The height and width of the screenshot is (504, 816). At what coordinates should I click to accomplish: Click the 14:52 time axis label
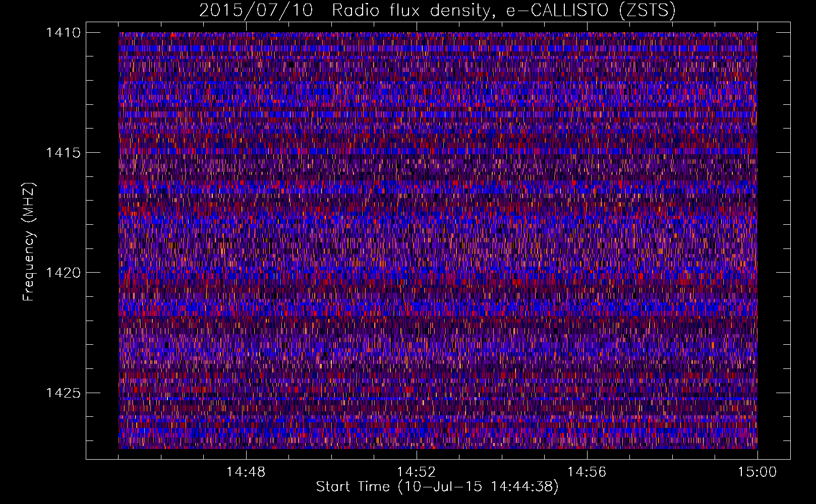point(416,472)
